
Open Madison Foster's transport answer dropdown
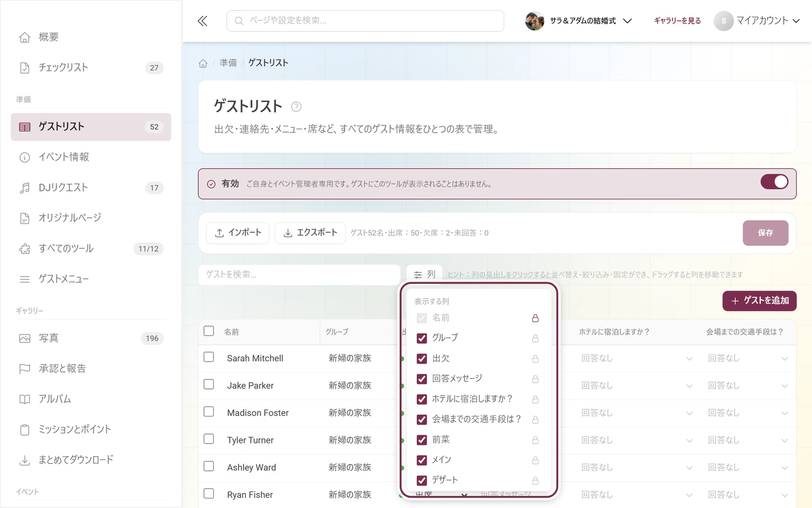[x=748, y=413]
